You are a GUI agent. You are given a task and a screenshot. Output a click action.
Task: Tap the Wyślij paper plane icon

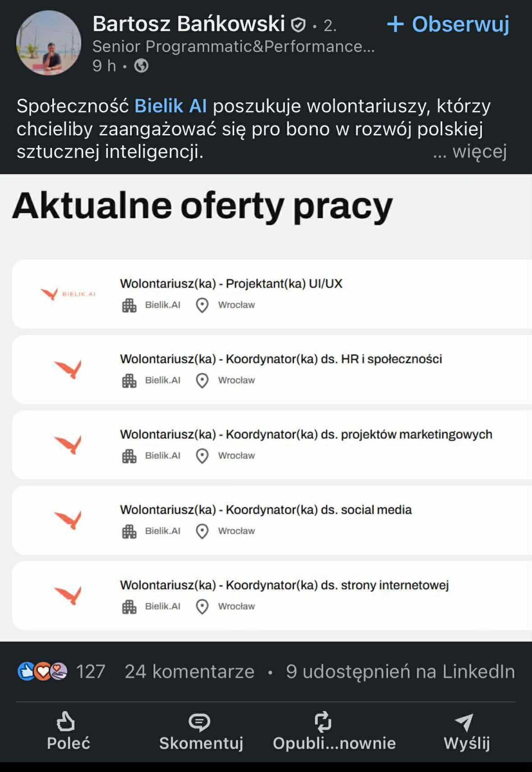[x=464, y=722]
